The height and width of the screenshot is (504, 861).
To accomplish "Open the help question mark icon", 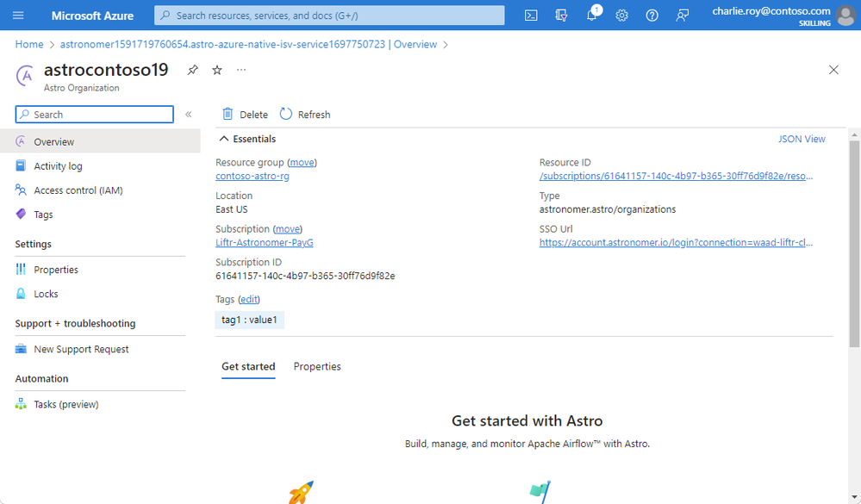I will click(652, 16).
